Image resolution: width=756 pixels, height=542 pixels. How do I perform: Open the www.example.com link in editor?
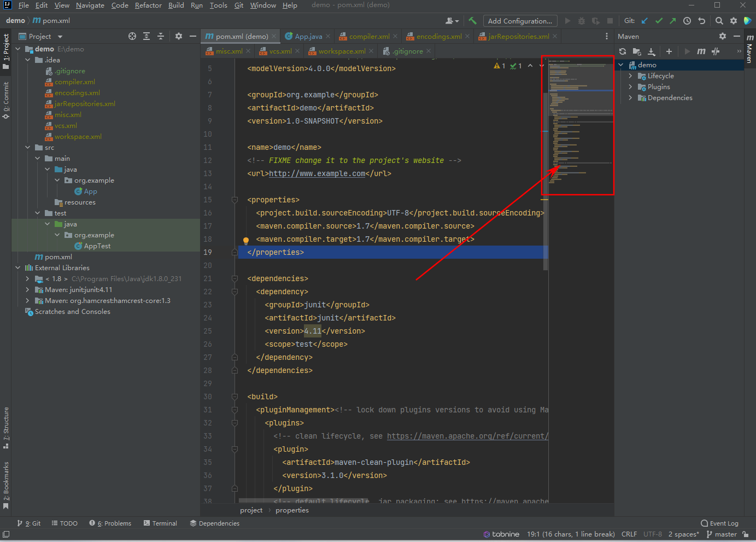coord(317,174)
